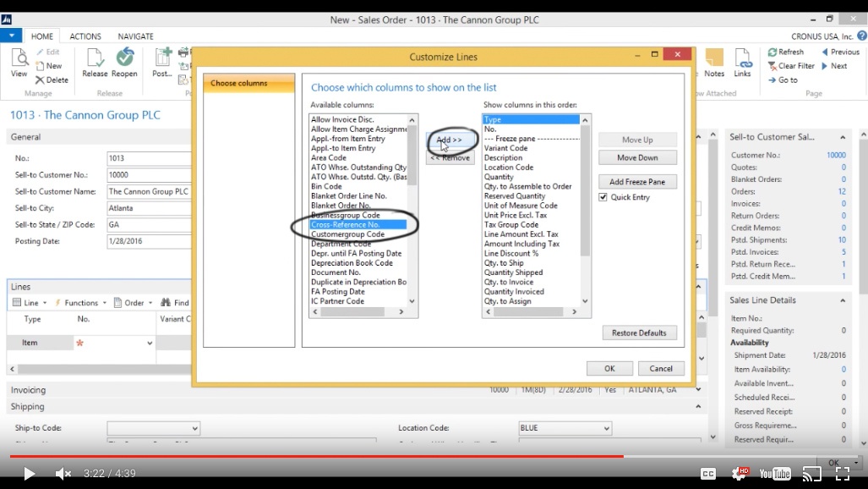
Task: Toggle the Quick Entry checkbox
Action: 603,197
